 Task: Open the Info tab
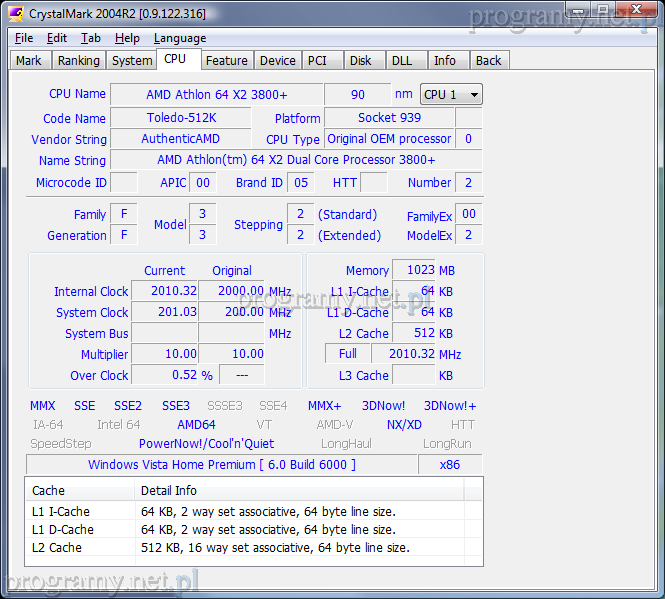(445, 61)
